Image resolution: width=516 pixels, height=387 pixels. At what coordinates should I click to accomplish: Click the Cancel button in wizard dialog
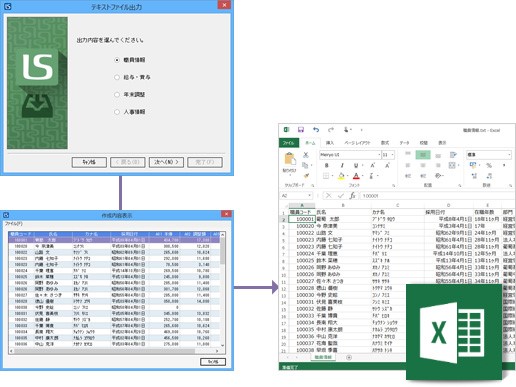click(89, 162)
